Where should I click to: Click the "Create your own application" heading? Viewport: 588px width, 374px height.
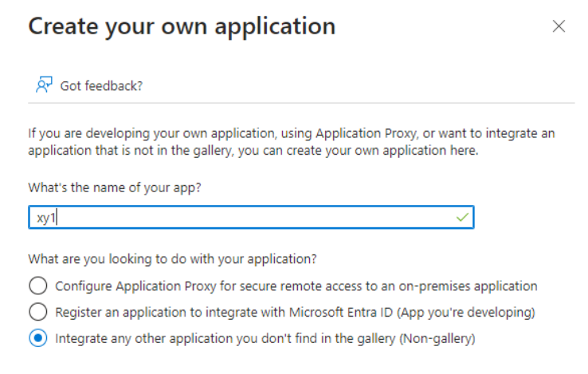tap(182, 26)
